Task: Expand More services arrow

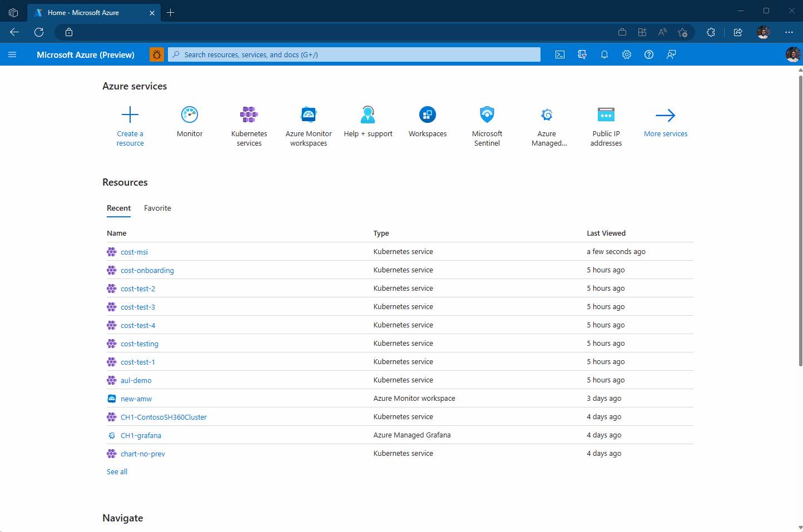Action: [x=666, y=116]
